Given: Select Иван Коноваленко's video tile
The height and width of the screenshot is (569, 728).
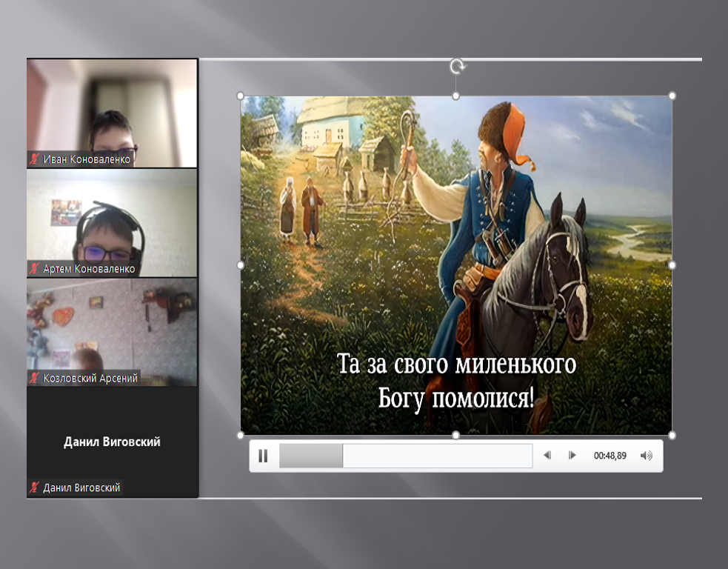Looking at the screenshot, I should coord(112,113).
